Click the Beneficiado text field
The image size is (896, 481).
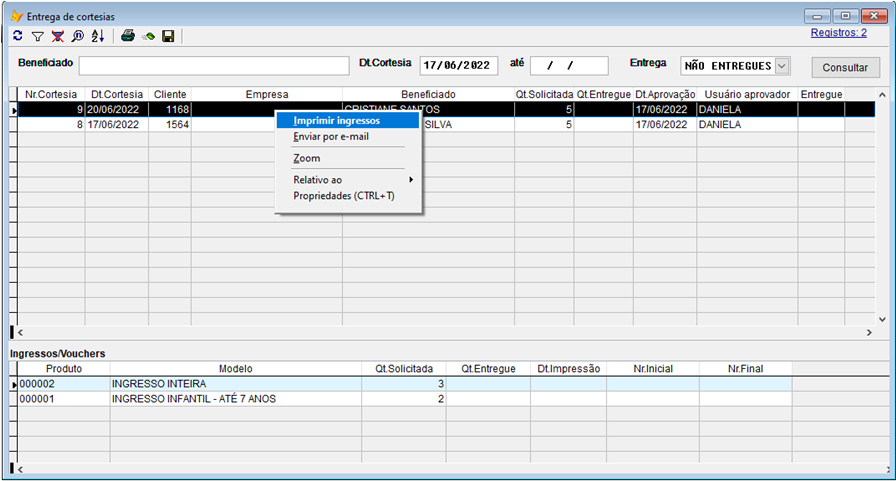(x=214, y=65)
